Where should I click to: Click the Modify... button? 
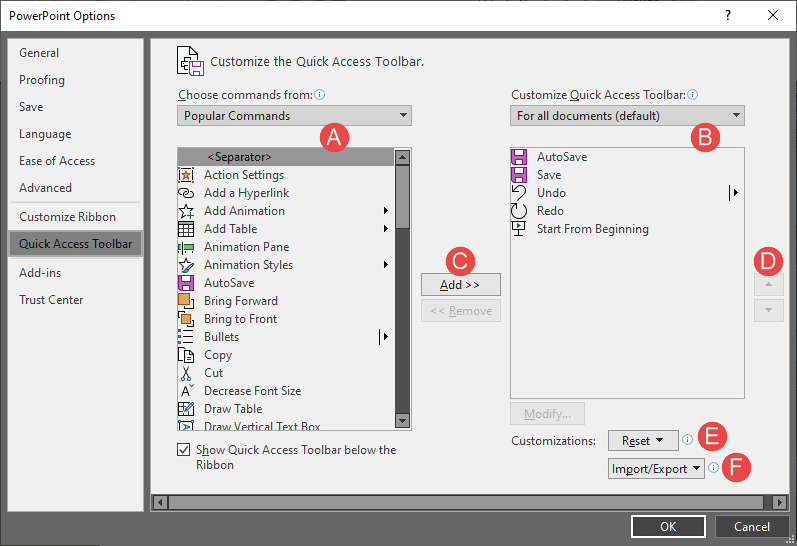pyautogui.click(x=547, y=414)
